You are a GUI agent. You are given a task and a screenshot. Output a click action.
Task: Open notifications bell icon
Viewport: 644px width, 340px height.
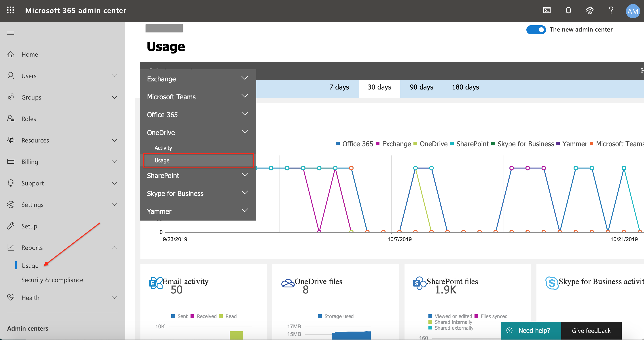point(568,10)
